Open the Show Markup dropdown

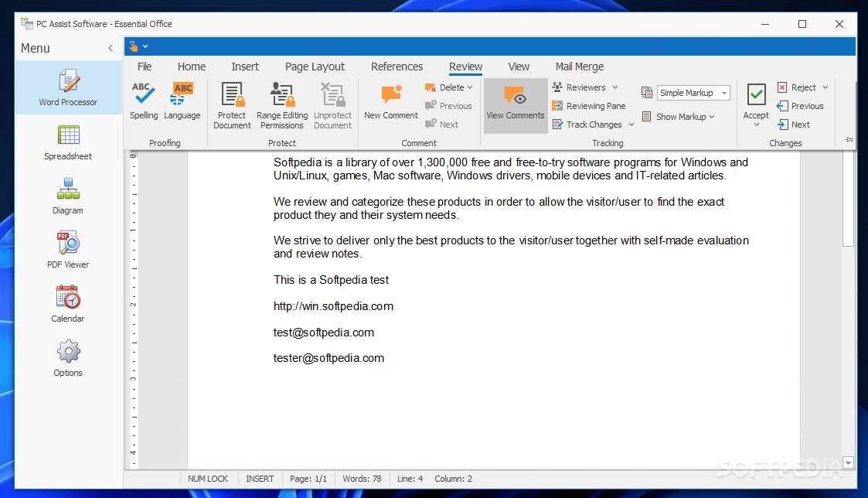tap(679, 116)
